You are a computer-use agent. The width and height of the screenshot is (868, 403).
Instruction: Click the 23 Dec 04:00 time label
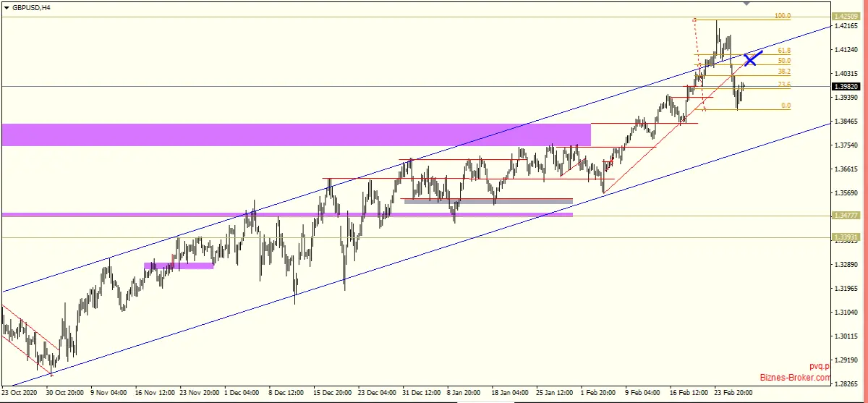coord(376,392)
